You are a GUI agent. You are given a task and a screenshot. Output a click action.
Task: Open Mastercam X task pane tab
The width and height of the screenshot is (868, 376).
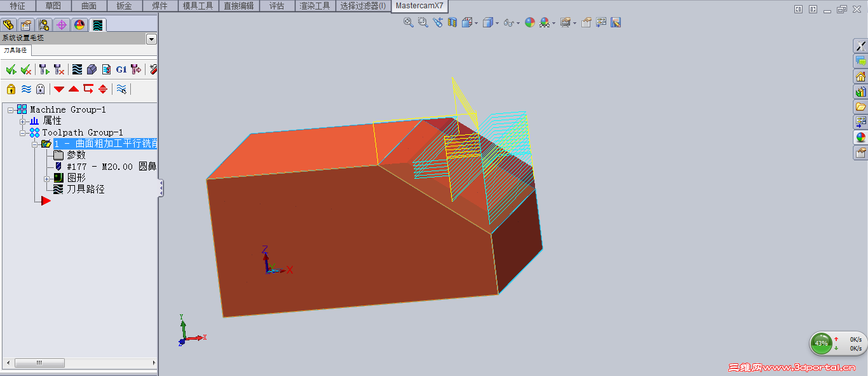tap(861, 46)
